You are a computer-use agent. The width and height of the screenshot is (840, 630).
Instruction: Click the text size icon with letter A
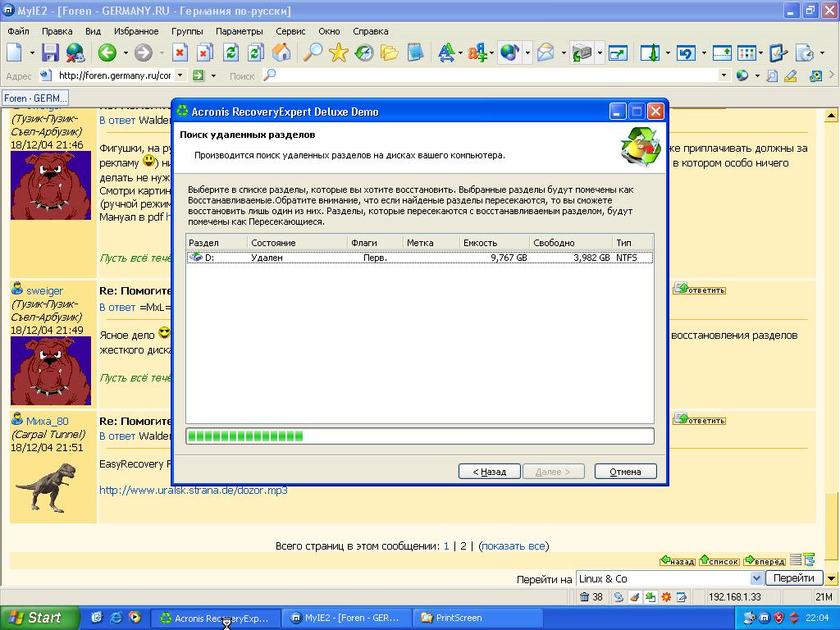tap(445, 52)
